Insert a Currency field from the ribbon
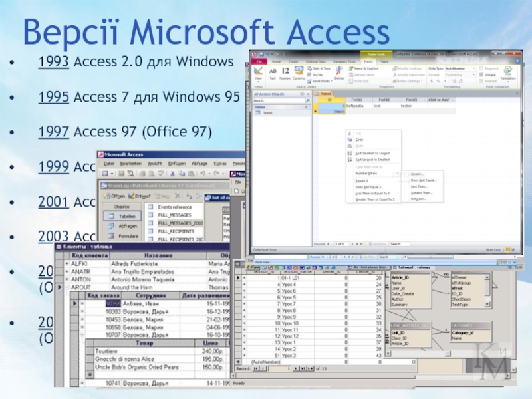The height and width of the screenshot is (399, 532). click(299, 73)
